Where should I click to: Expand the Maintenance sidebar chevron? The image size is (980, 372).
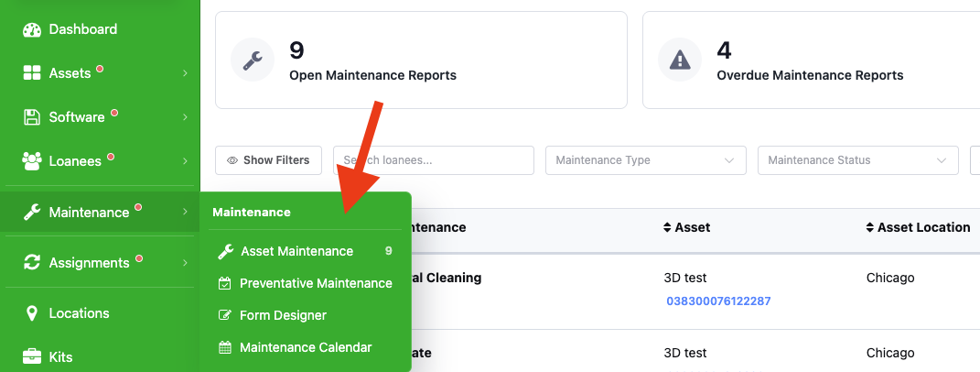[185, 213]
